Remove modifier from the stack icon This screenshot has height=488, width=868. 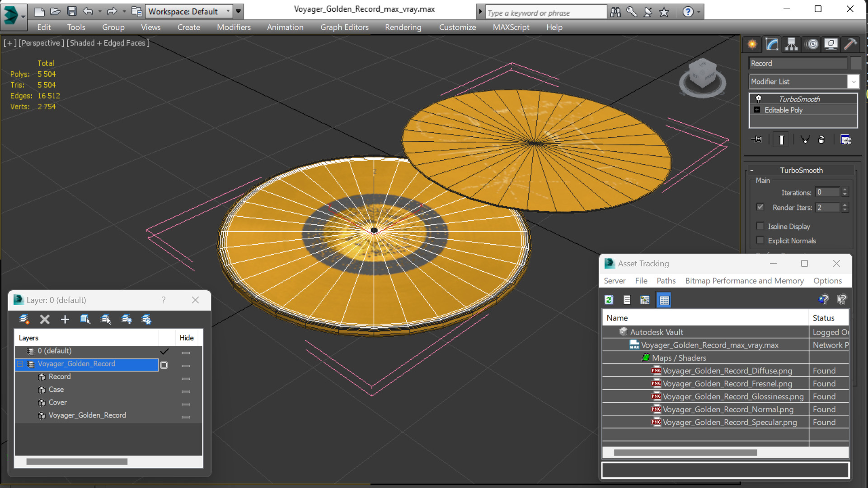tap(821, 139)
